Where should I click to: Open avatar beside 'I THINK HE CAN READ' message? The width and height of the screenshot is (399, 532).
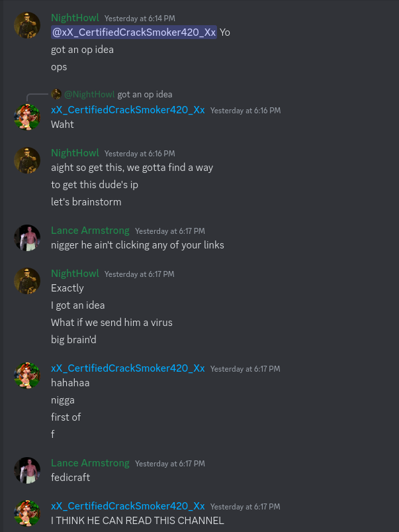27,513
